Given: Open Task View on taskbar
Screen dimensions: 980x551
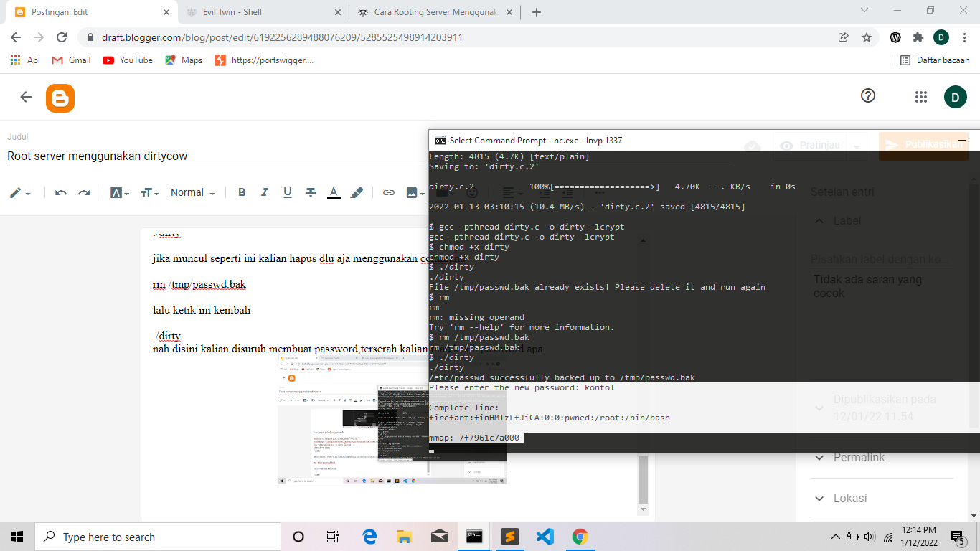Looking at the screenshot, I should (x=333, y=537).
